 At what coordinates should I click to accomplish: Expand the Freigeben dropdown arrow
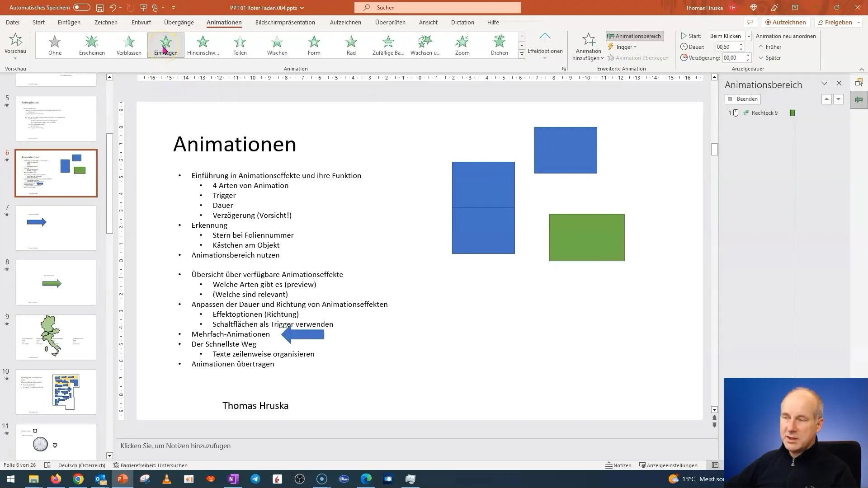[859, 22]
